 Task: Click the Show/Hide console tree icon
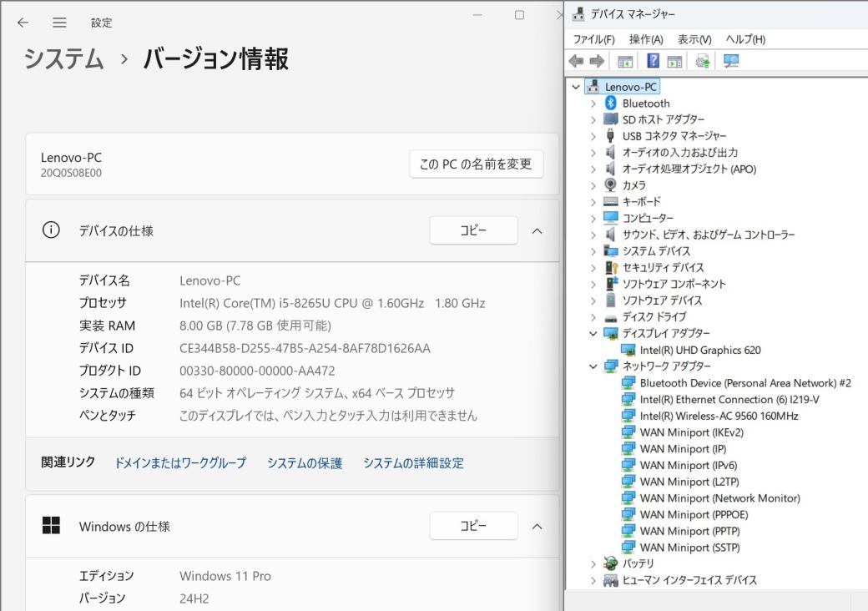[626, 60]
